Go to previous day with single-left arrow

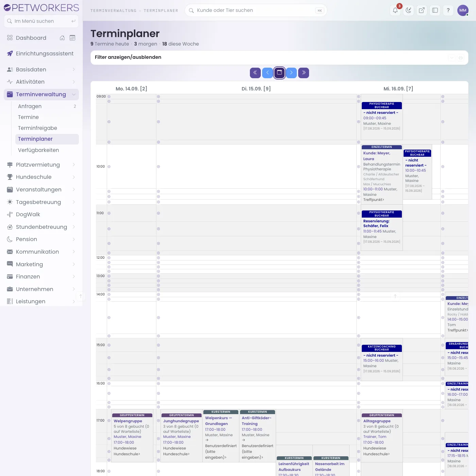pos(267,73)
